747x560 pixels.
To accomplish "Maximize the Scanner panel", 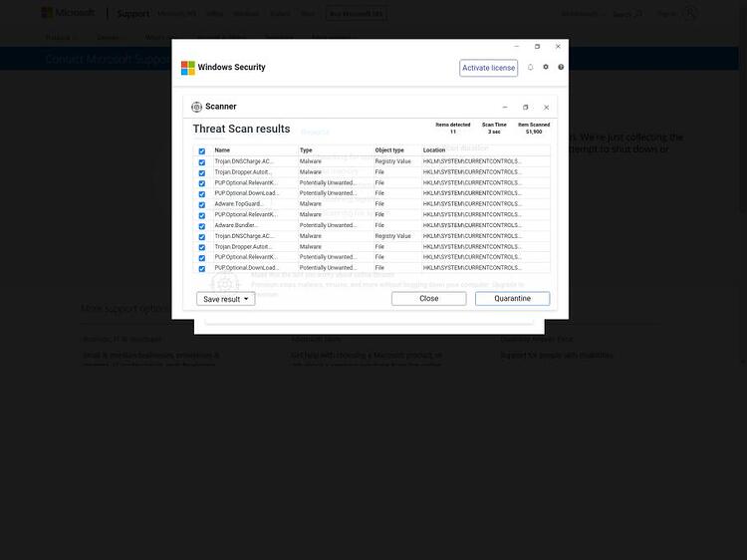I will (526, 108).
